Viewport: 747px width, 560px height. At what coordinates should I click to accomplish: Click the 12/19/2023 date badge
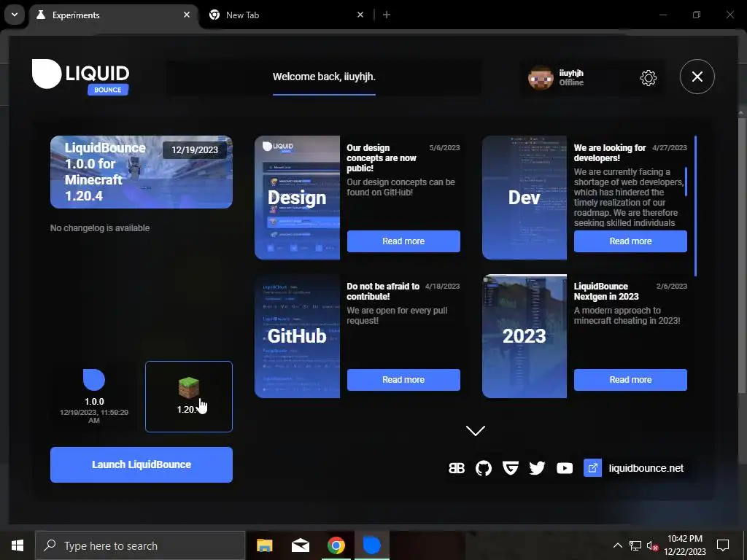(x=195, y=150)
